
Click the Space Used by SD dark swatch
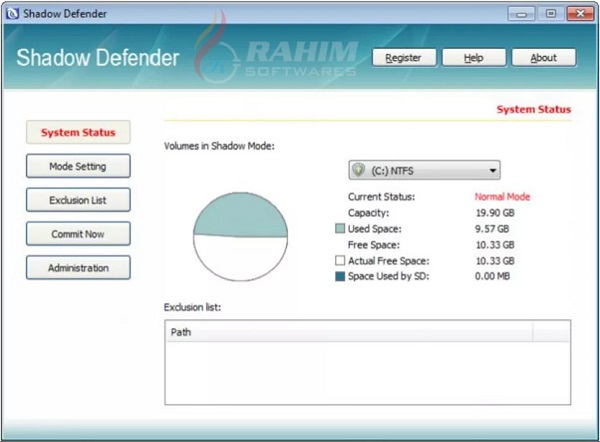click(340, 276)
